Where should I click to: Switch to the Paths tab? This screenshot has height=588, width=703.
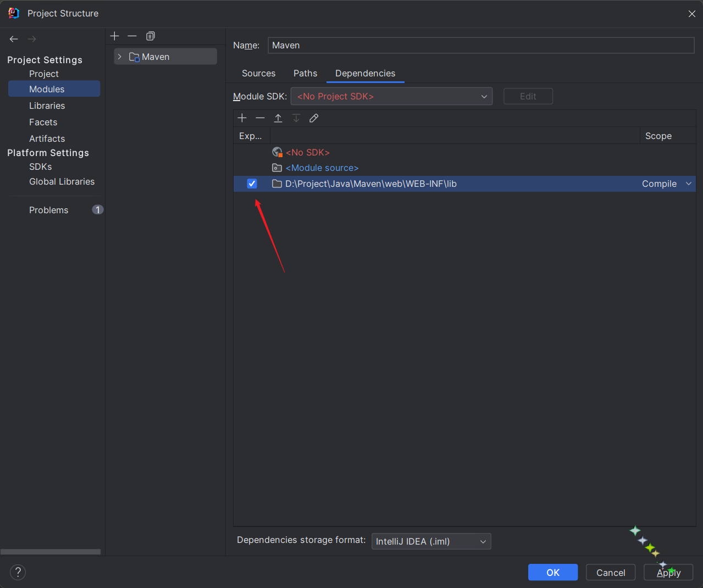(x=305, y=74)
